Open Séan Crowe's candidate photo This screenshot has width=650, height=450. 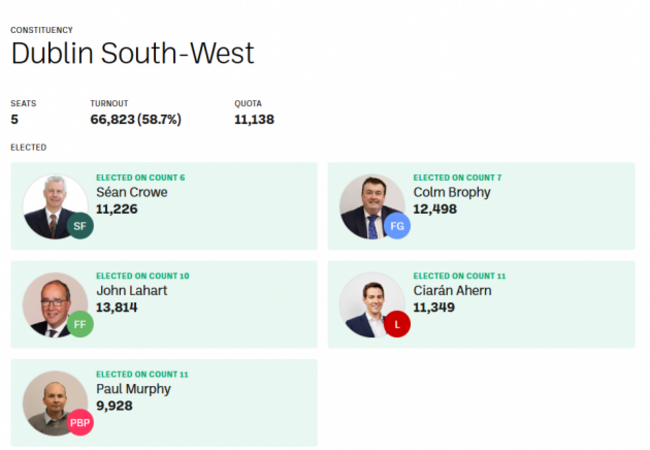click(x=55, y=206)
